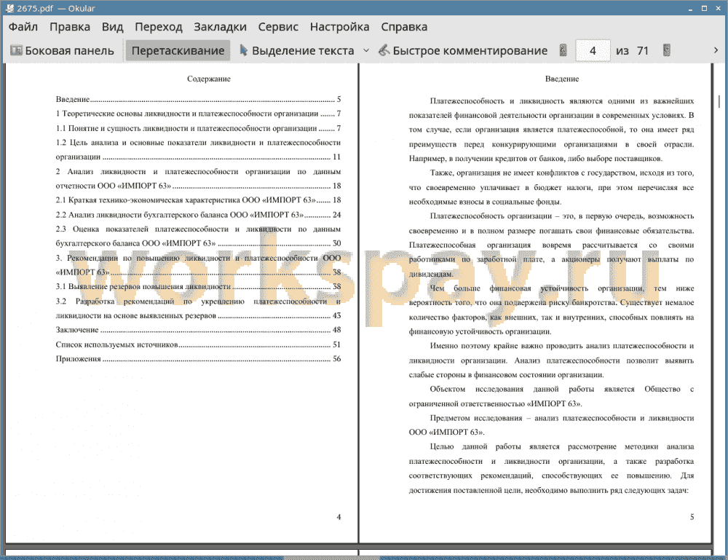Click the vertical scrollbar handle on the right
Screen dimensions: 728x560
click(719, 101)
